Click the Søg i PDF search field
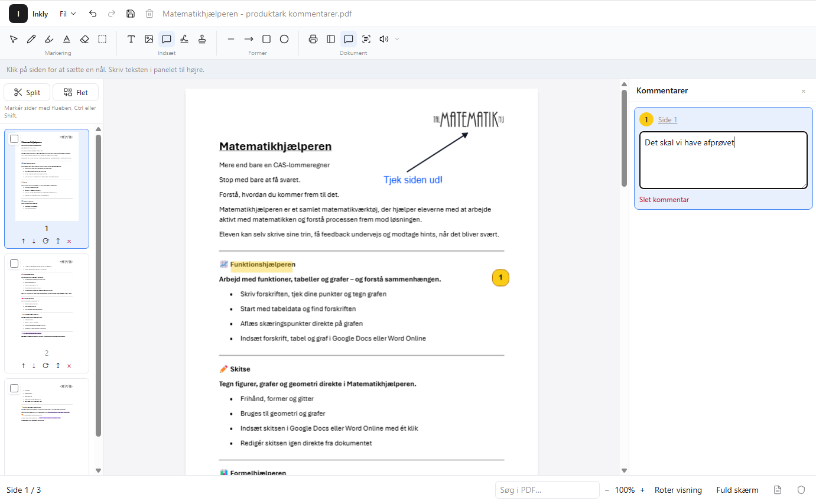 (x=547, y=490)
